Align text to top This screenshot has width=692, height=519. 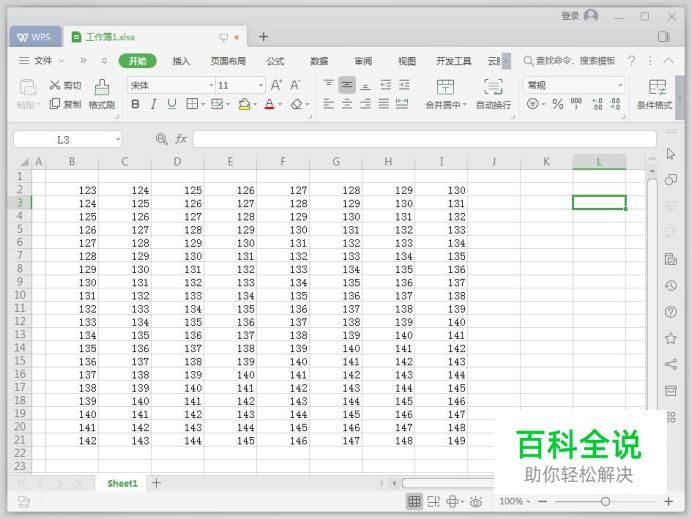pyautogui.click(x=328, y=84)
